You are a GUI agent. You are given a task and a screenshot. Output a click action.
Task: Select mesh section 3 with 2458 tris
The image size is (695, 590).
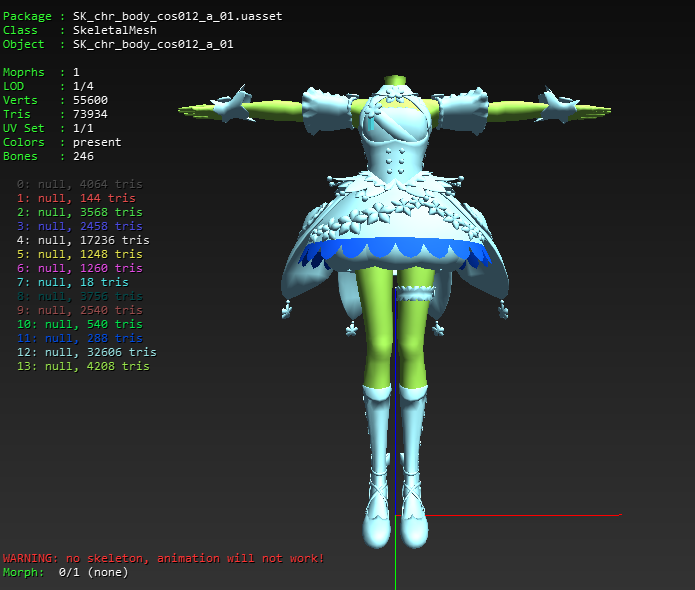[x=80, y=227]
